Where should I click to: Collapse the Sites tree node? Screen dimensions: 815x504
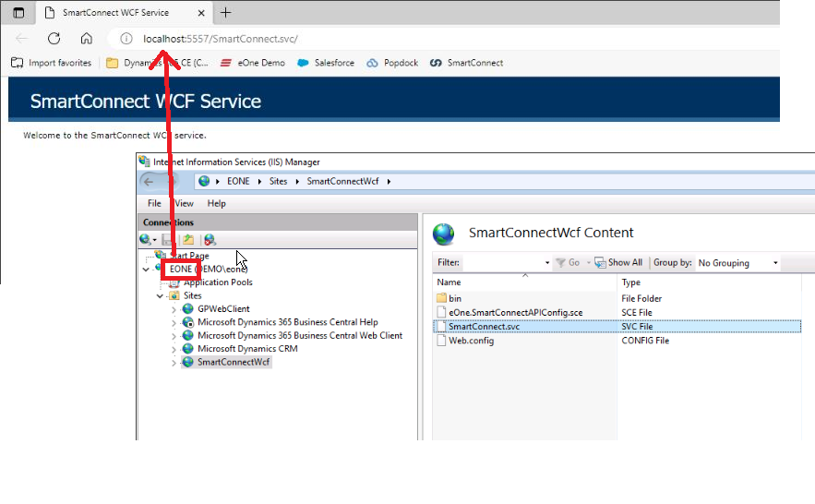point(160,295)
